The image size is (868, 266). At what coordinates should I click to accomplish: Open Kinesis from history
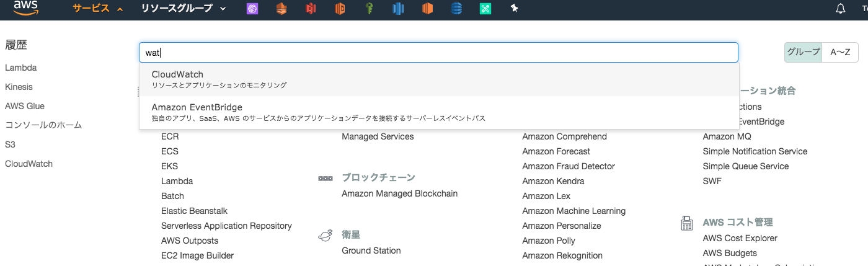tap(19, 87)
